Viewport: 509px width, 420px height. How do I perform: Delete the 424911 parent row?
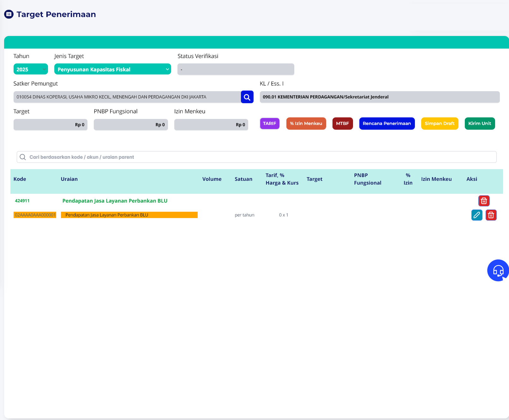(484, 201)
